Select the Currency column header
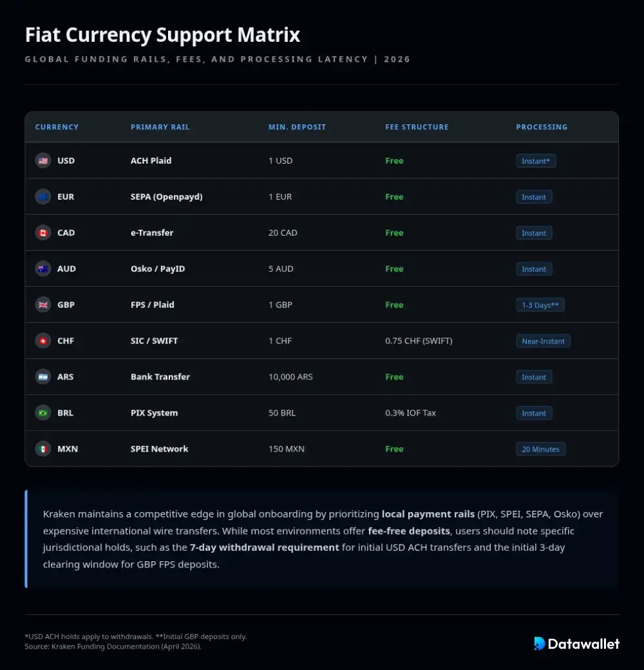Image resolution: width=644 pixels, height=670 pixels. click(57, 127)
